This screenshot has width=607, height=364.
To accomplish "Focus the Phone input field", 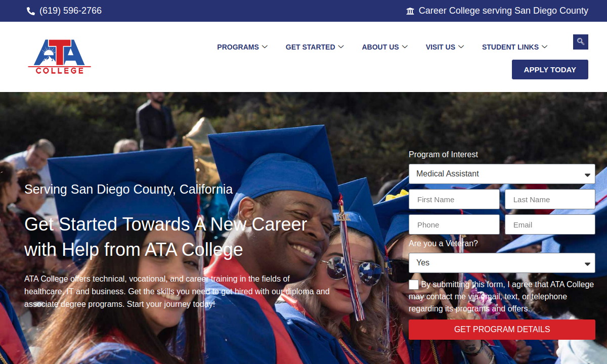I will point(454,224).
